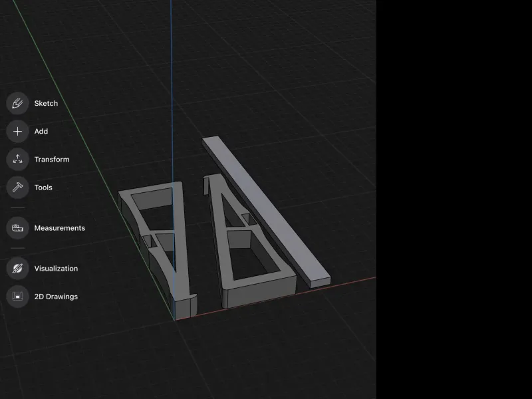Click the 2D Drawings label
This screenshot has height=399, width=532.
[x=57, y=297]
